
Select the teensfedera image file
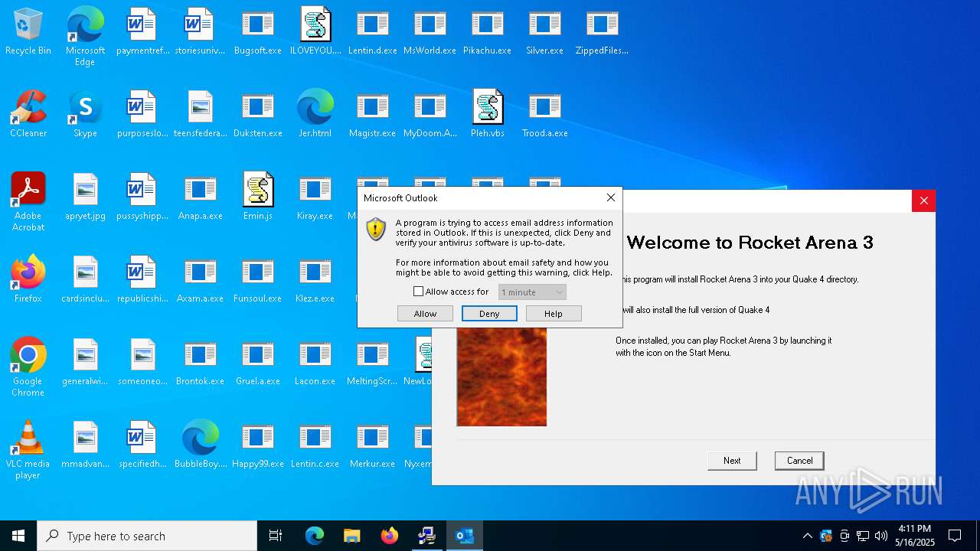tap(201, 114)
